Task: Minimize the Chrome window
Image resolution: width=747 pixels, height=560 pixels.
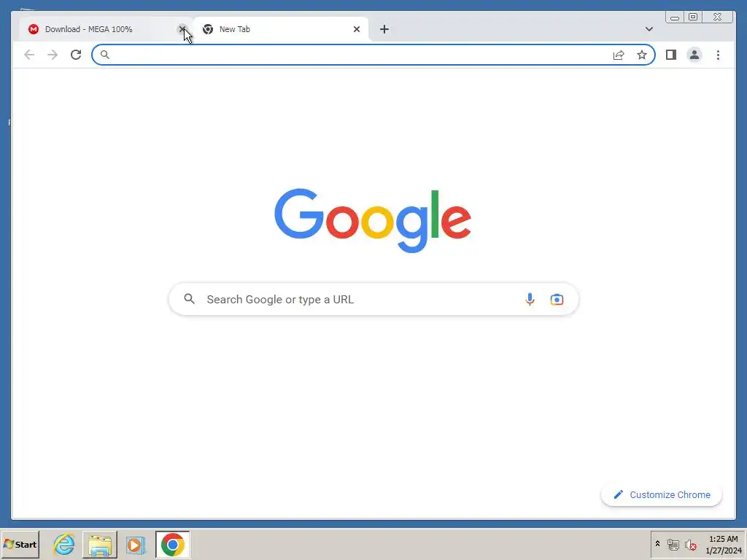Action: click(675, 17)
